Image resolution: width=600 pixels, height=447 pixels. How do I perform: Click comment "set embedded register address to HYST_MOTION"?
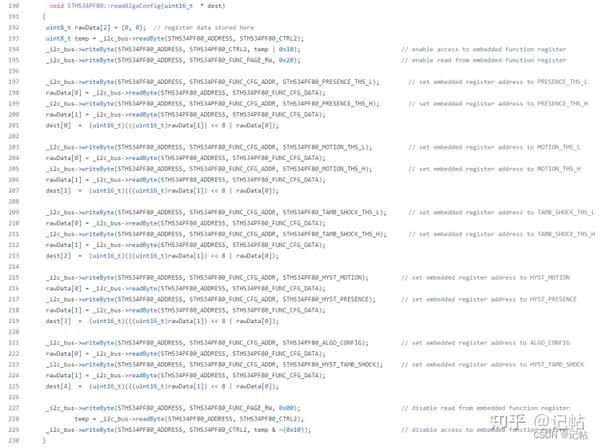click(491, 277)
